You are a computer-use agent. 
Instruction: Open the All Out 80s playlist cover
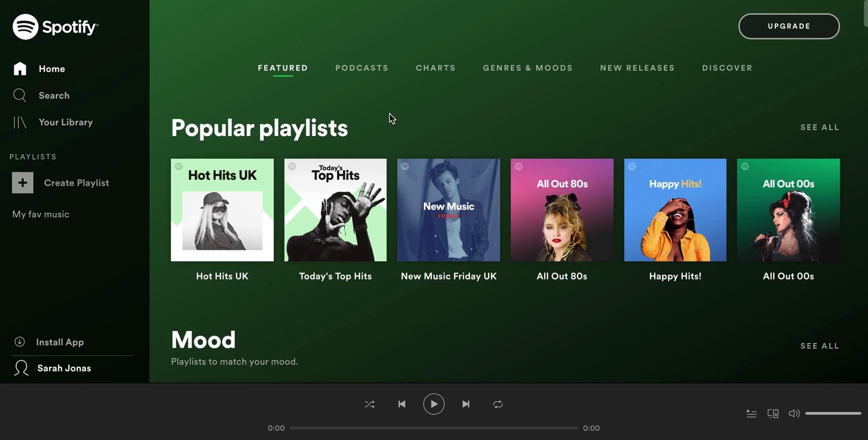coord(562,210)
